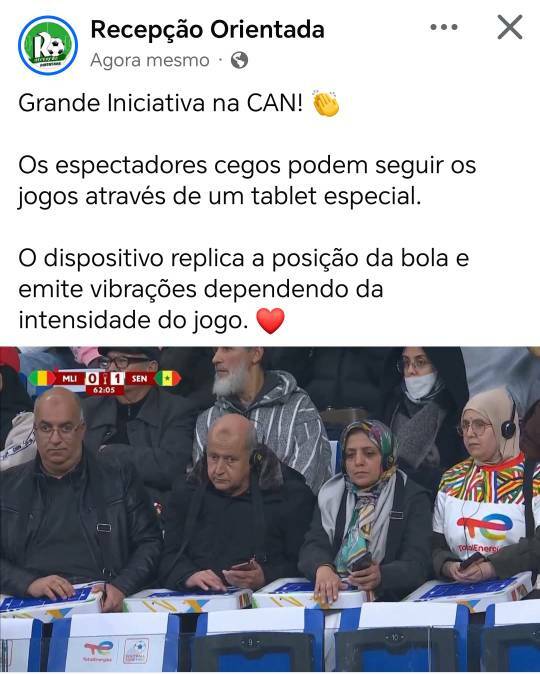This screenshot has width=540, height=674.
Task: Dismiss the post with the X
Action: click(510, 27)
